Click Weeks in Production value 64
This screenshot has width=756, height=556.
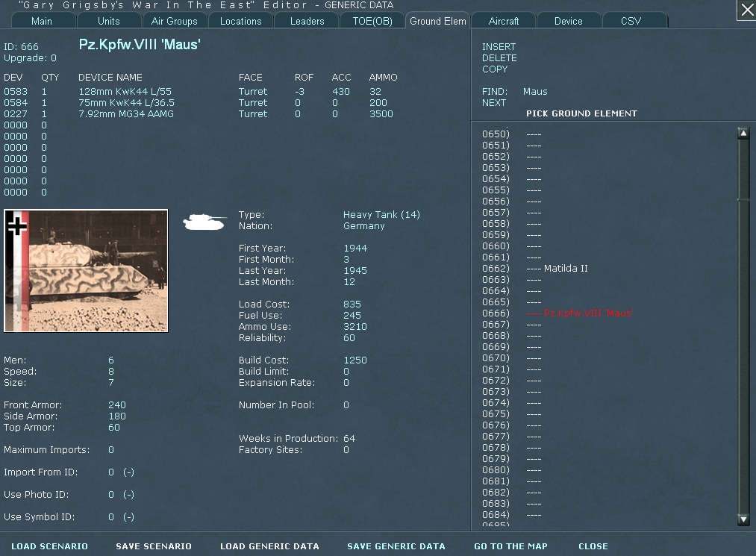pyautogui.click(x=349, y=438)
